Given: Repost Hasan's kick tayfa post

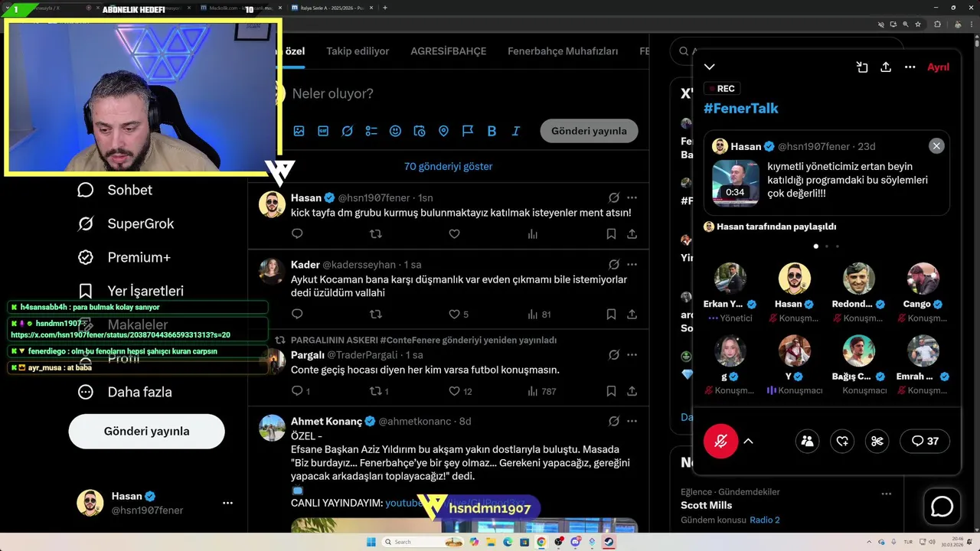Looking at the screenshot, I should pyautogui.click(x=375, y=233).
